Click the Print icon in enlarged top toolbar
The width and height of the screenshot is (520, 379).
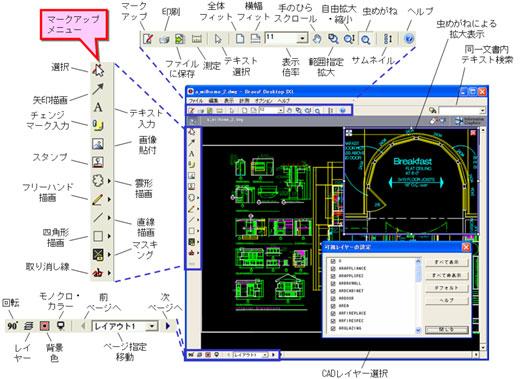(x=164, y=39)
